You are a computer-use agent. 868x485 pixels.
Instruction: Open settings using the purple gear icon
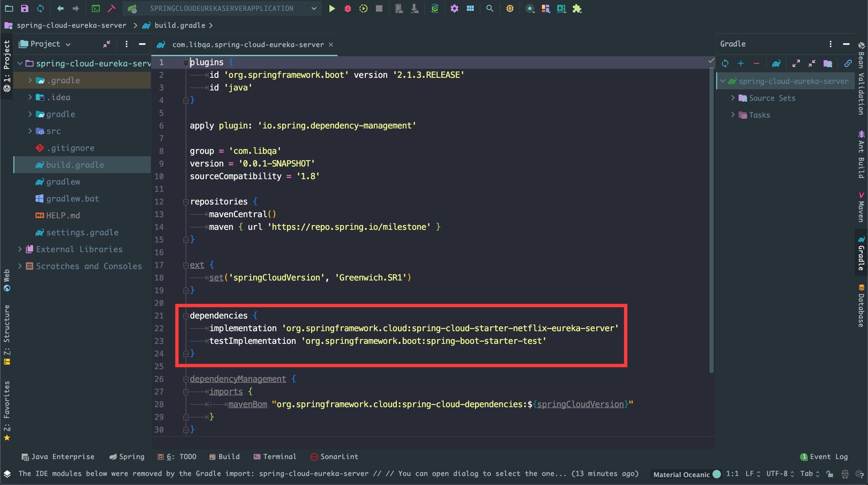[x=454, y=8]
